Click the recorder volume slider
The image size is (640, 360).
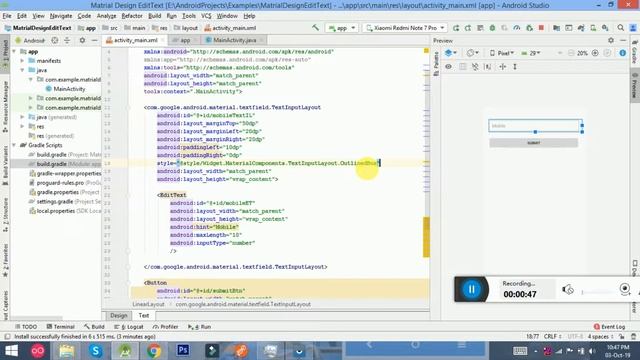pyautogui.click(x=597, y=292)
